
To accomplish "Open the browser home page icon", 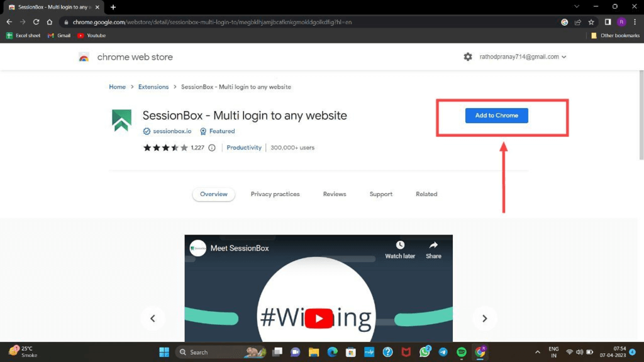I will coord(50,22).
